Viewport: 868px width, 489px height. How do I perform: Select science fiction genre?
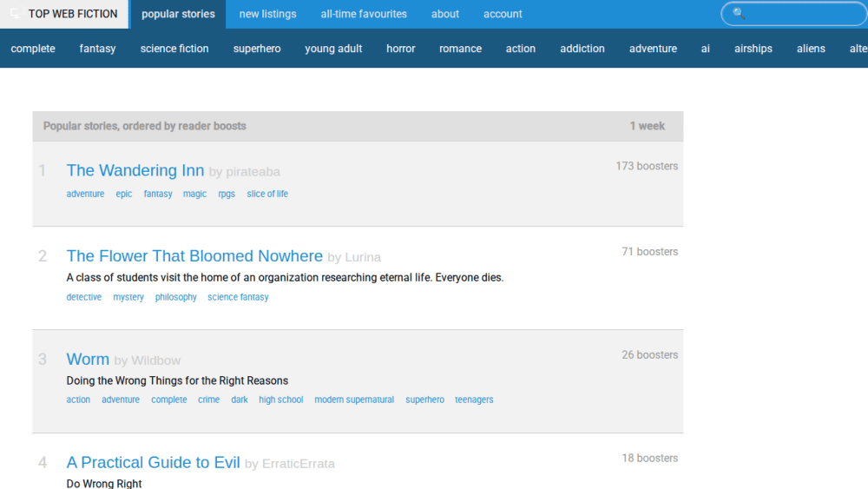click(174, 49)
